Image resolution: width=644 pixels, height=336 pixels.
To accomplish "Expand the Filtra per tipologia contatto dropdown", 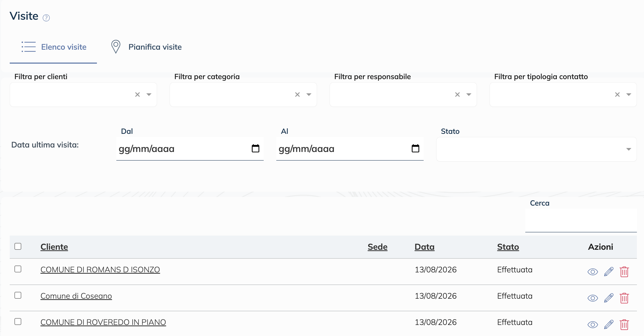I will click(629, 95).
